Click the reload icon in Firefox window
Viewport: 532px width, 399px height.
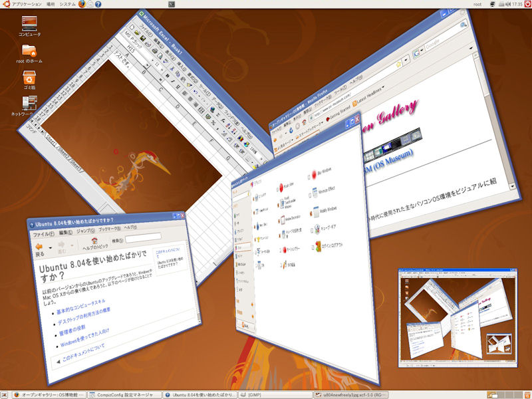click(x=291, y=130)
